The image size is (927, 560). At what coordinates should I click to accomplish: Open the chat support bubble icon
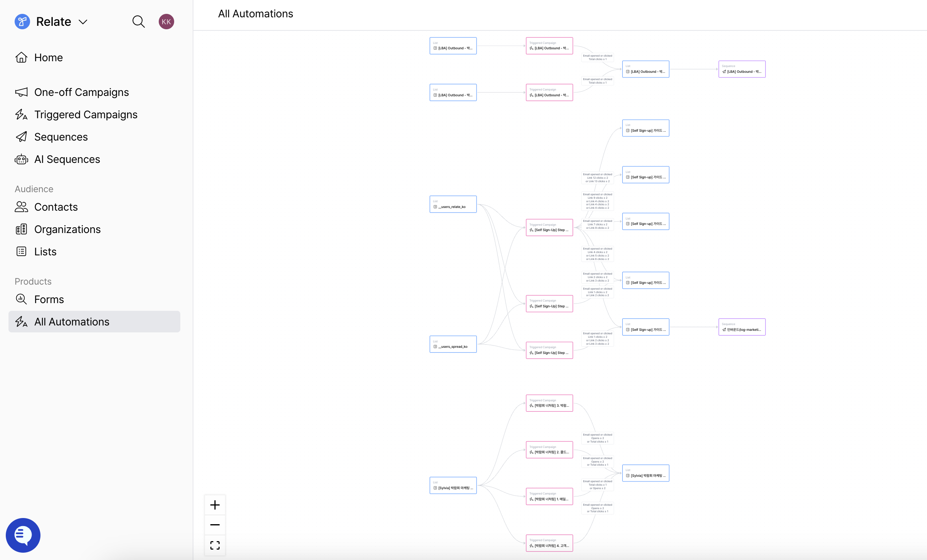23,535
